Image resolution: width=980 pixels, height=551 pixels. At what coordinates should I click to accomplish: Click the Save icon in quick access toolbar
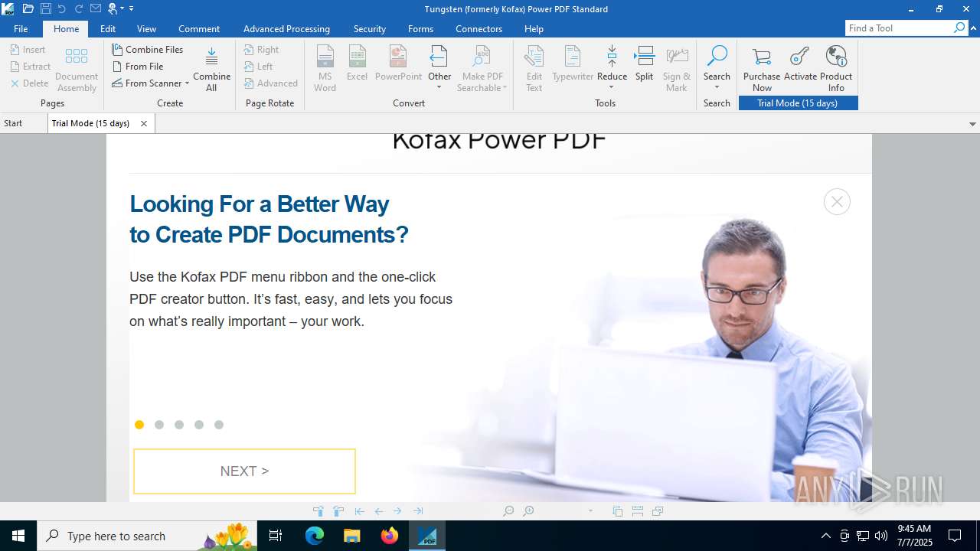[46, 8]
